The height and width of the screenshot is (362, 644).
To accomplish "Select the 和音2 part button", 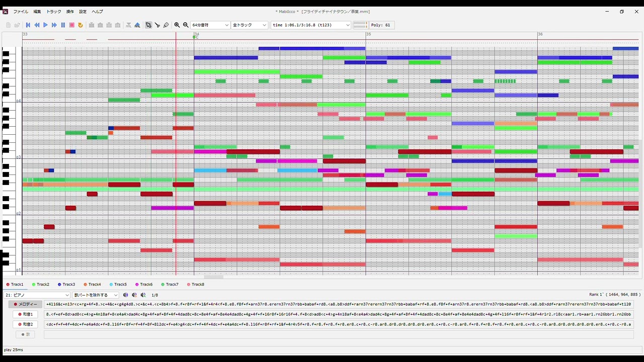I will coord(26,324).
